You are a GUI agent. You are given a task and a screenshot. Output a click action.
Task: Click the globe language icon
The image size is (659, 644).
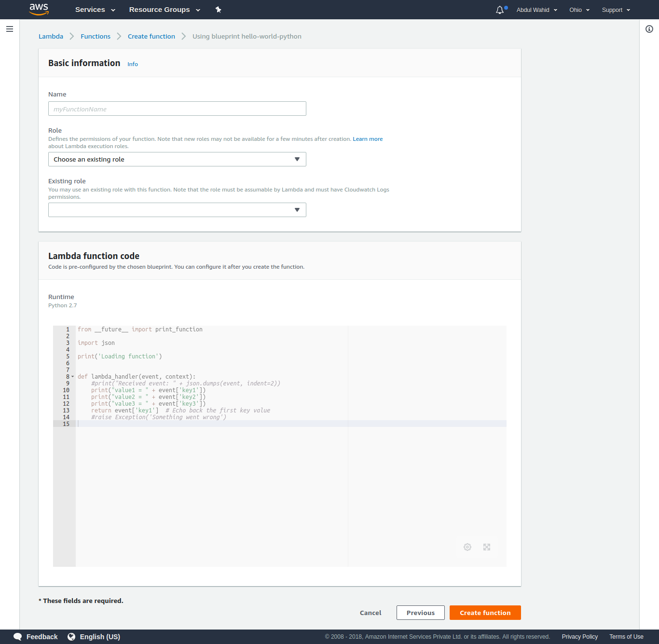pos(71,637)
